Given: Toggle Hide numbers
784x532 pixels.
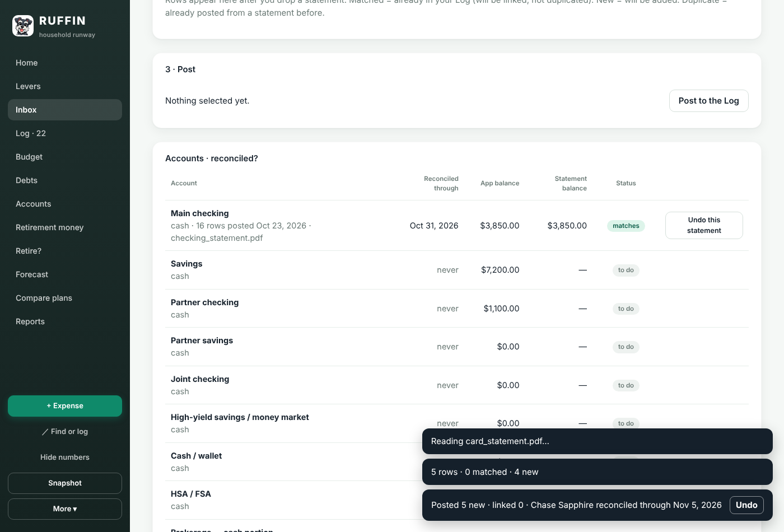Looking at the screenshot, I should coord(65,458).
